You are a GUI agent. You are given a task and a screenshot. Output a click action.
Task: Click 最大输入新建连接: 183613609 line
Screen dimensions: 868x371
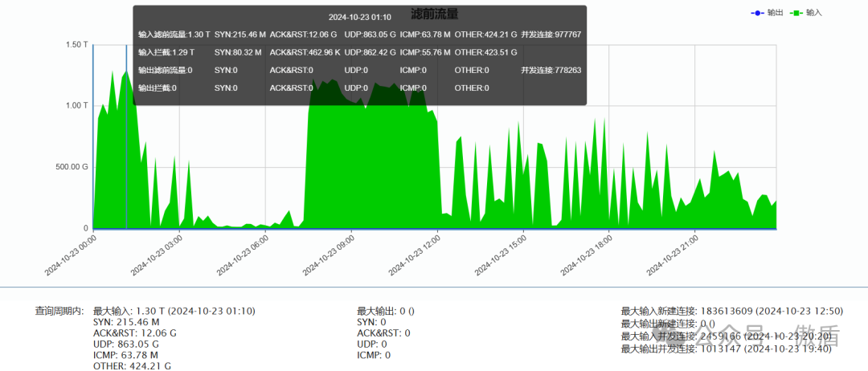pyautogui.click(x=732, y=311)
